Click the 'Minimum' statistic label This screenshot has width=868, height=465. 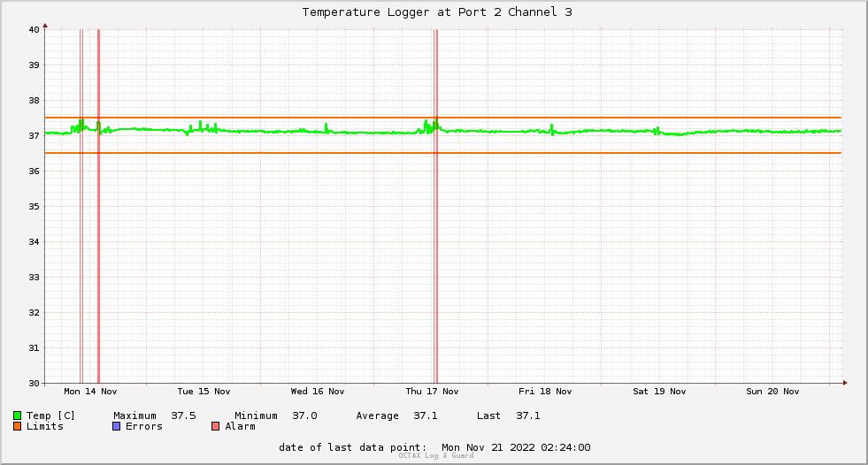256,415
